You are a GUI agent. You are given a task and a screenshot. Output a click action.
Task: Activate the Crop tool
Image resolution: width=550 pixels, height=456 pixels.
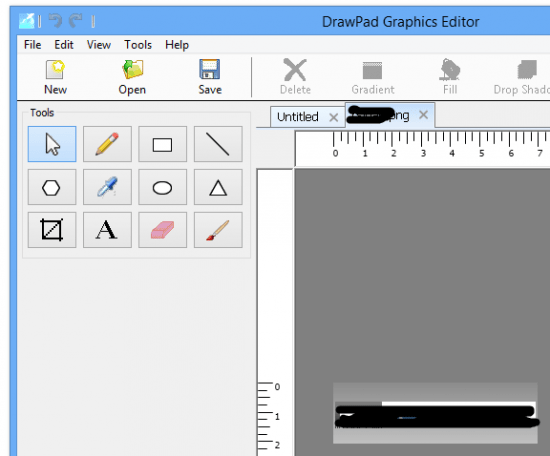52,230
